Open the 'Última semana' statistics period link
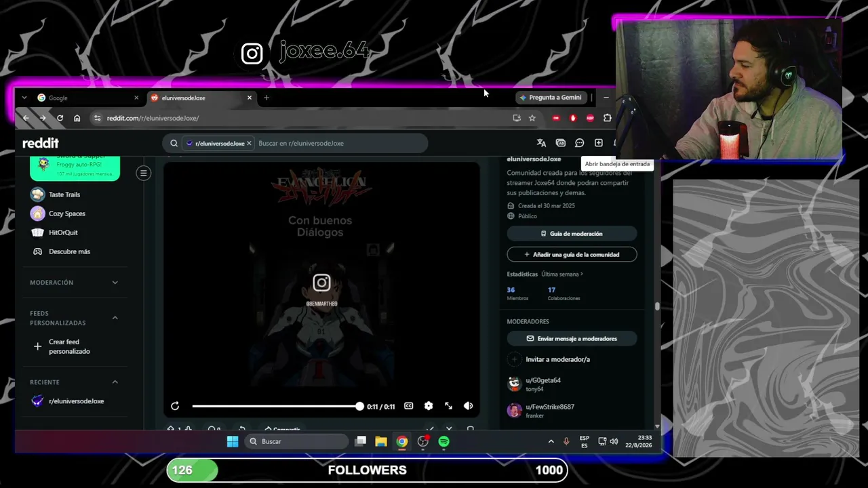Screen dimensions: 868x488 pos(562,274)
